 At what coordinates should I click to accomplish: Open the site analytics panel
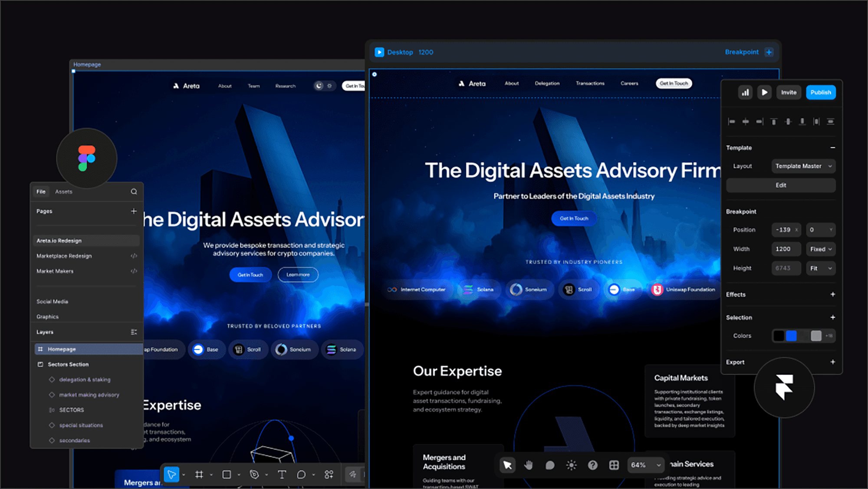745,92
